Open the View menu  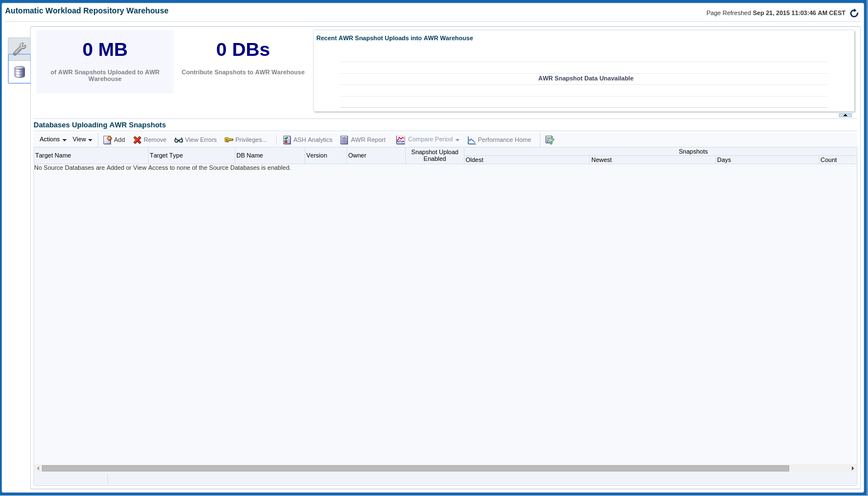82,140
